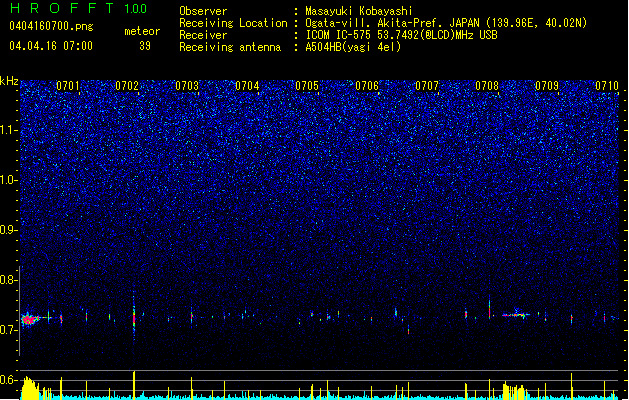Click the Observer label
Viewport: 629px width, 400px height.
203,11
